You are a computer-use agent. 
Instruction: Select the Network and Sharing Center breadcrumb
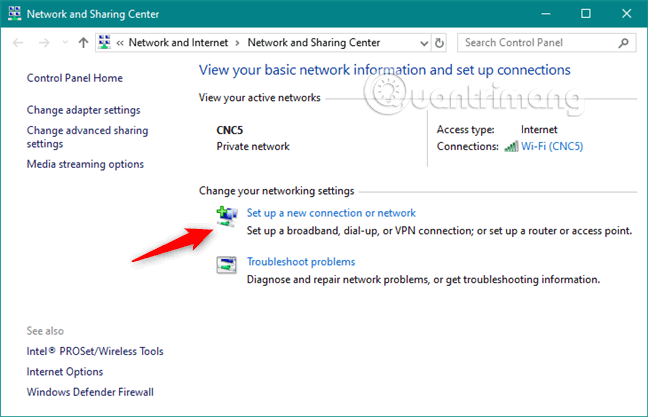point(313,43)
